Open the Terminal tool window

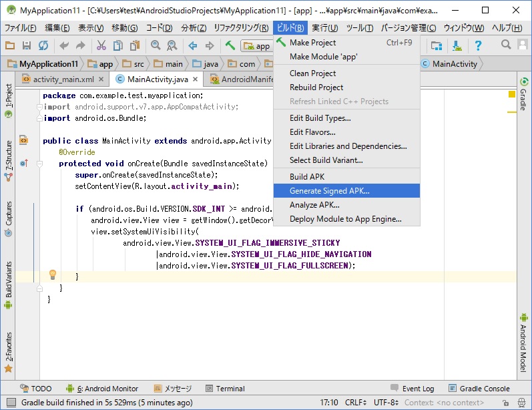click(226, 388)
